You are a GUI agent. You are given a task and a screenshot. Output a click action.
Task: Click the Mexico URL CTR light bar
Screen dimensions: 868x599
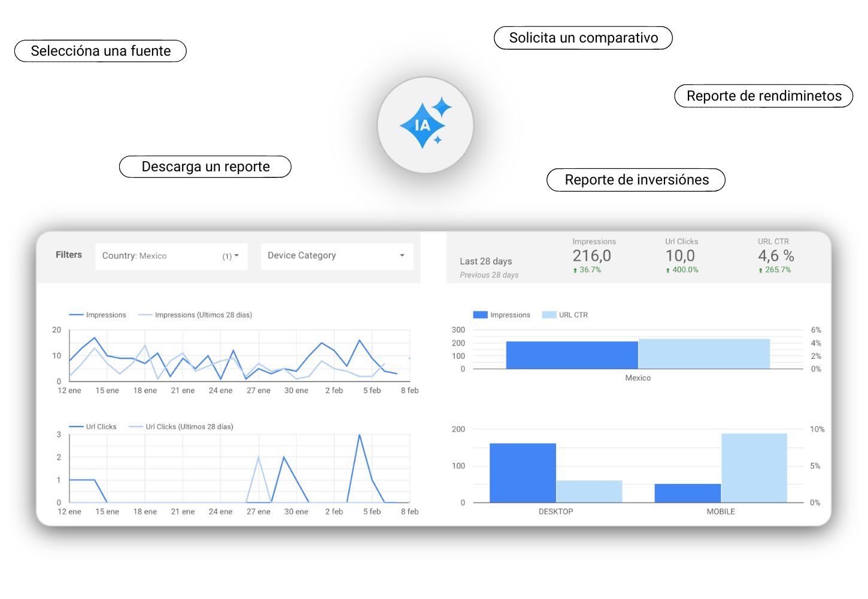(x=704, y=354)
